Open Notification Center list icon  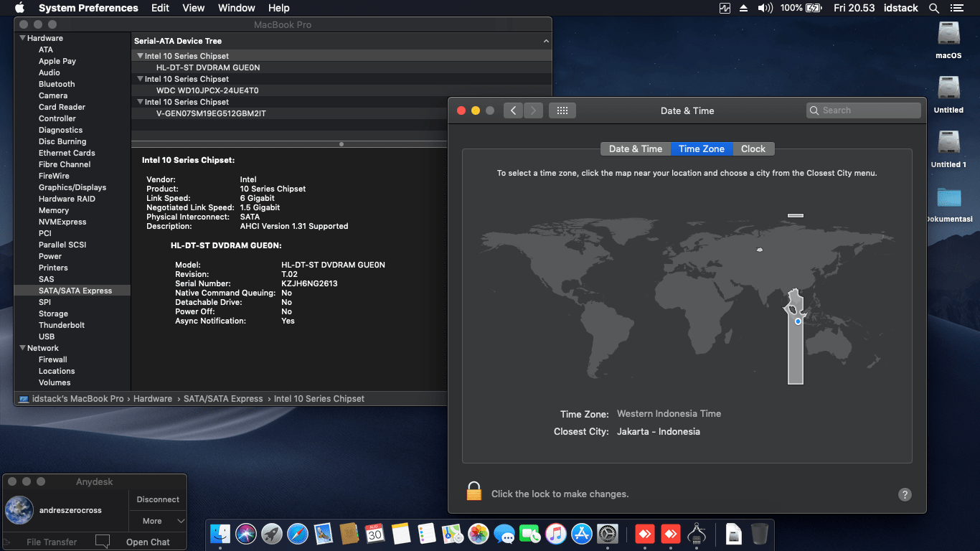(956, 8)
